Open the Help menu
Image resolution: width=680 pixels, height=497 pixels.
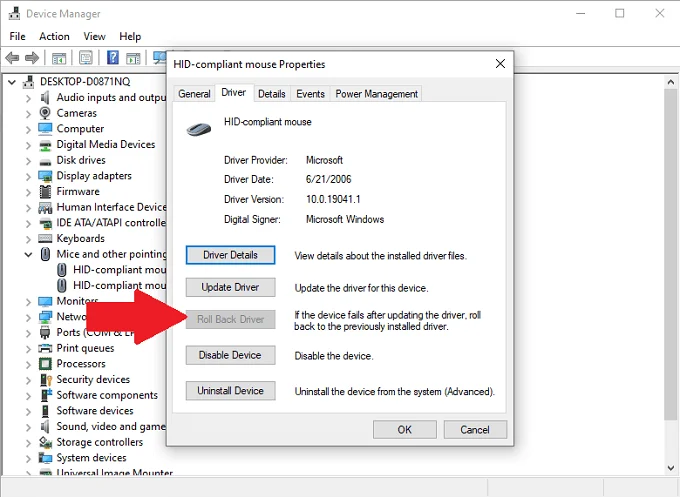click(130, 36)
